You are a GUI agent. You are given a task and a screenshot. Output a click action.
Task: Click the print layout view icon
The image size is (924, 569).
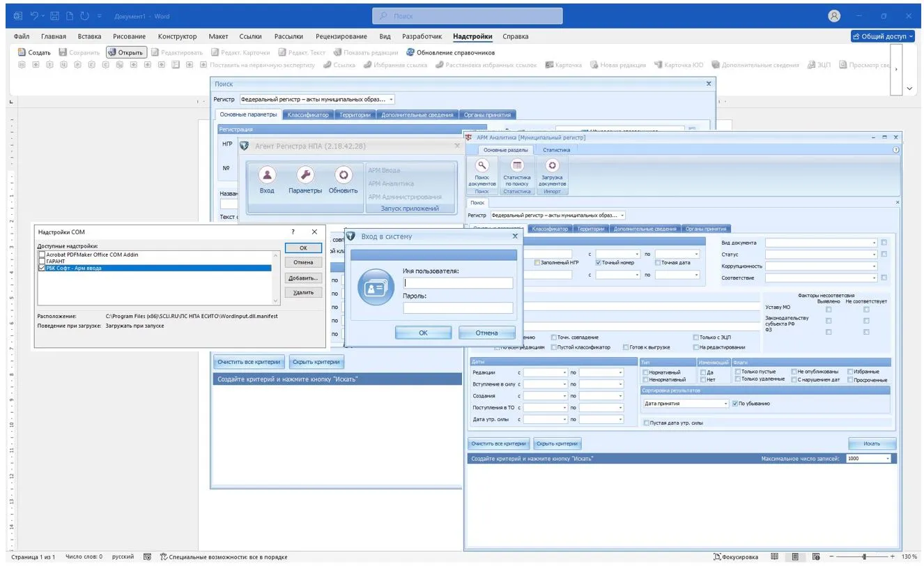[795, 557]
